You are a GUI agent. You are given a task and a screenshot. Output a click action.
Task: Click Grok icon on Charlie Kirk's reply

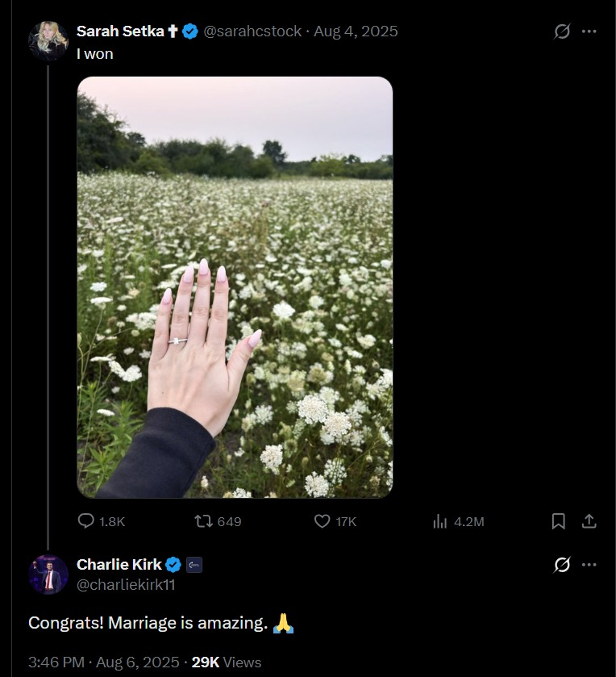click(562, 565)
